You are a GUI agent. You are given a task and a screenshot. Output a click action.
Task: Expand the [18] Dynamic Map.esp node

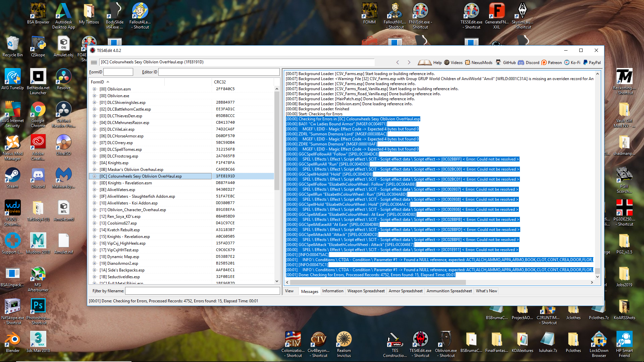(x=94, y=257)
